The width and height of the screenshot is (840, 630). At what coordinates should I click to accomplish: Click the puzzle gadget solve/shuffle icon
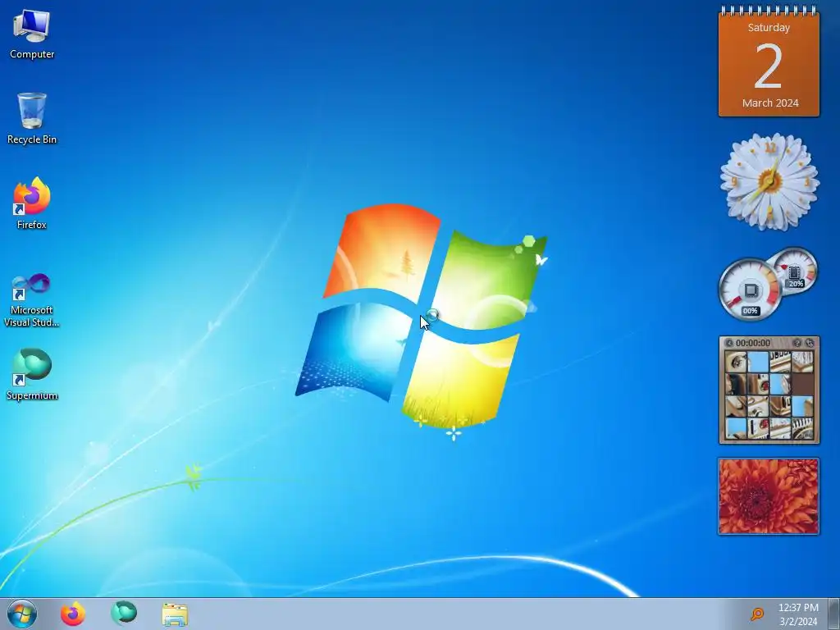coord(810,343)
